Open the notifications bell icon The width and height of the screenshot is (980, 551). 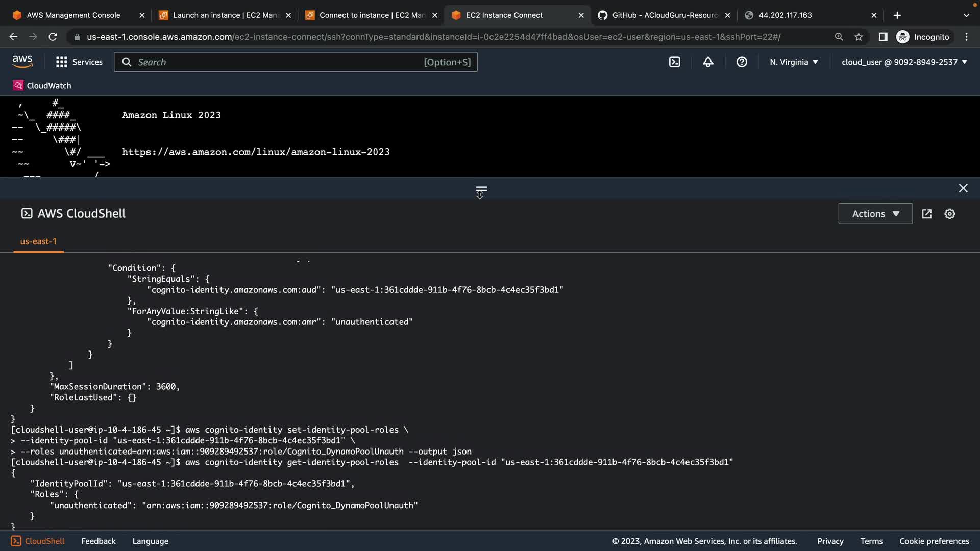click(x=708, y=62)
